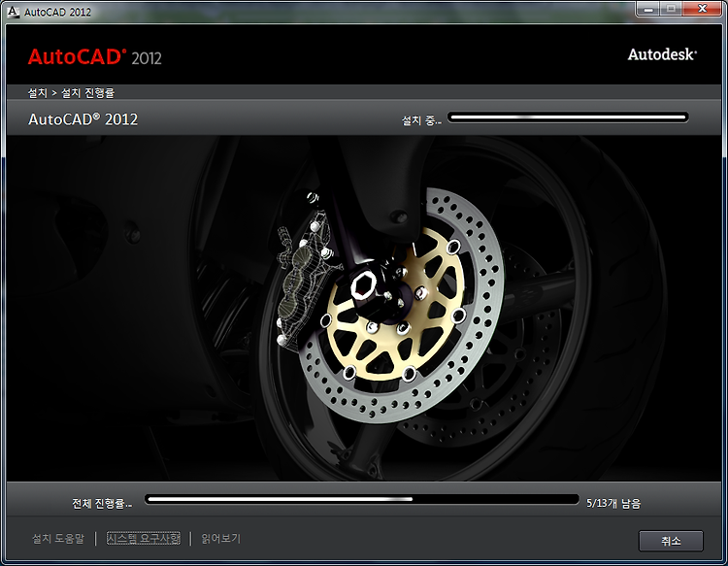Click the red AutoCAD 2012 logo
Viewport: 728px width, 566px height.
pos(95,57)
